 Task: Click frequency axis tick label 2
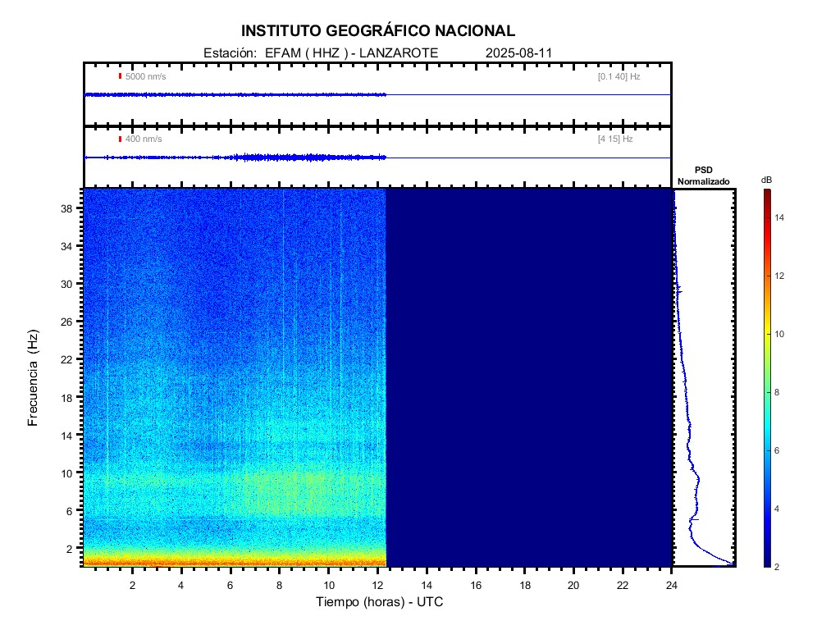click(69, 549)
